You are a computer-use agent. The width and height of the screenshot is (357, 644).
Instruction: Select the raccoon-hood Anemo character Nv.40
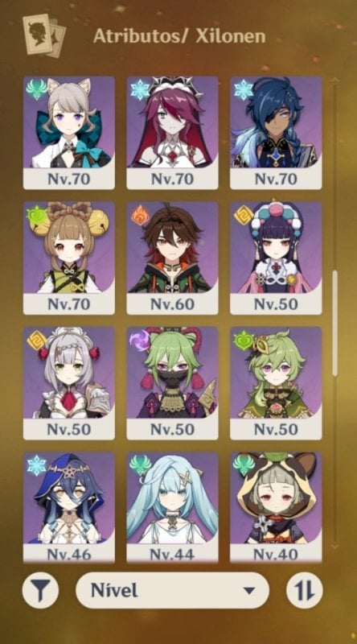point(276,507)
